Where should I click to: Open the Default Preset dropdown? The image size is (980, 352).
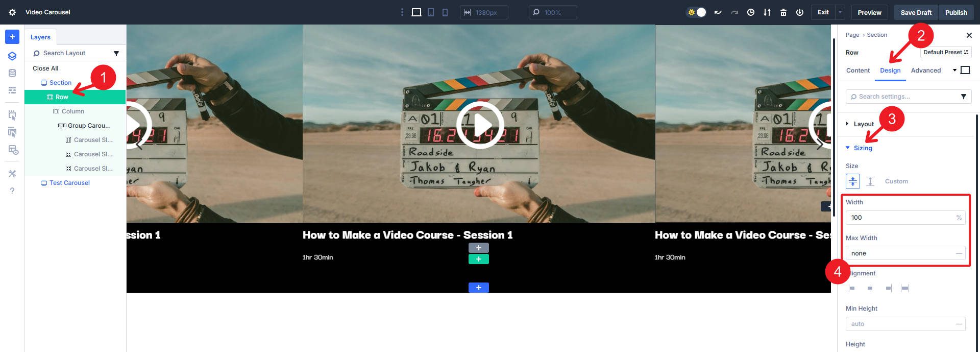click(x=945, y=52)
